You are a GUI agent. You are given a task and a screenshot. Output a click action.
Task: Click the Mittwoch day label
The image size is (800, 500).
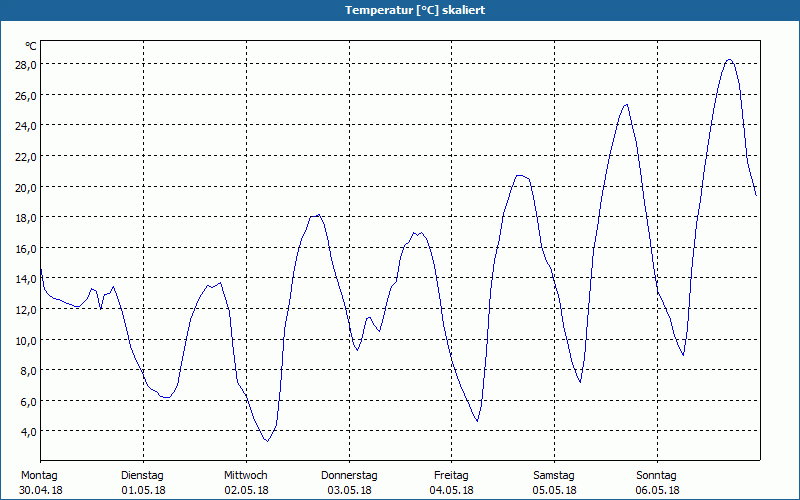[246, 476]
